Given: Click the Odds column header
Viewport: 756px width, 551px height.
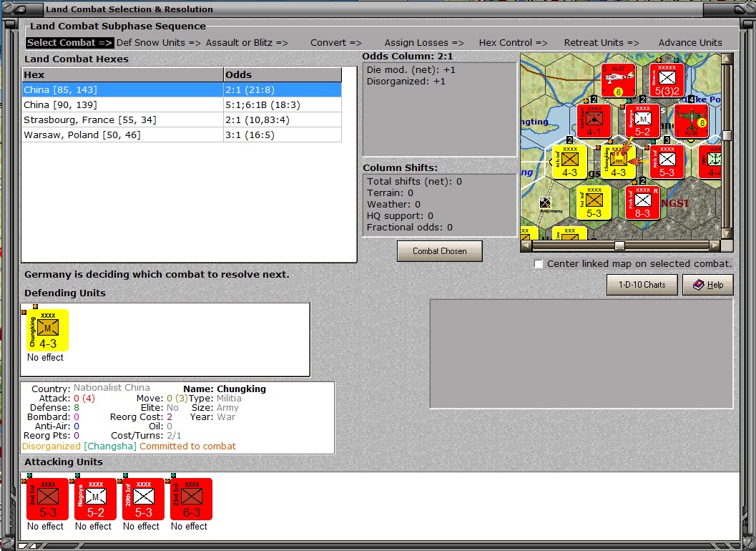Looking at the screenshot, I should point(283,75).
